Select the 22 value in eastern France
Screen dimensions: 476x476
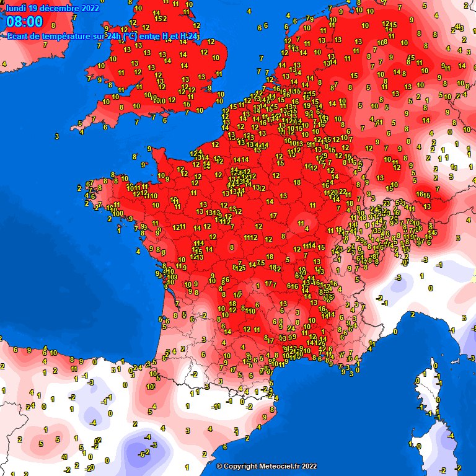pyautogui.click(x=343, y=192)
